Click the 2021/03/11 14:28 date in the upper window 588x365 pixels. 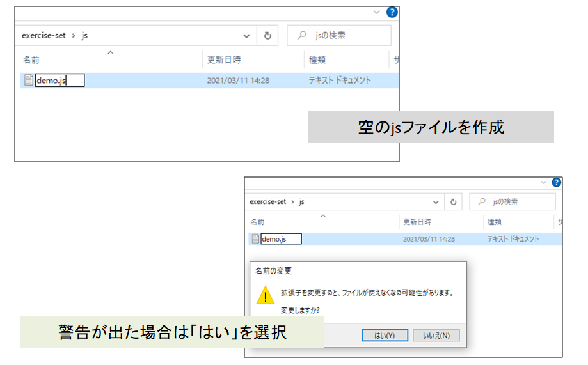click(x=238, y=81)
